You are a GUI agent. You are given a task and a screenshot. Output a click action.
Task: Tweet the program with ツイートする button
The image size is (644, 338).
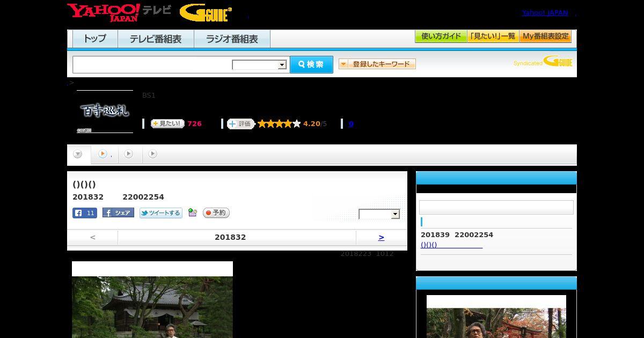(x=161, y=213)
